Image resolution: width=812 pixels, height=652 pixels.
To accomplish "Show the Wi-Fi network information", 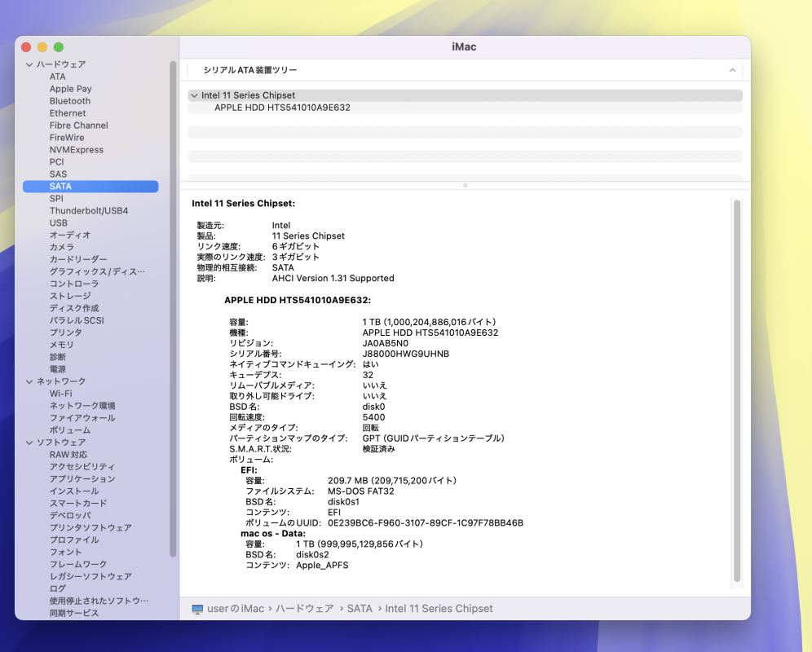I will tap(60, 394).
